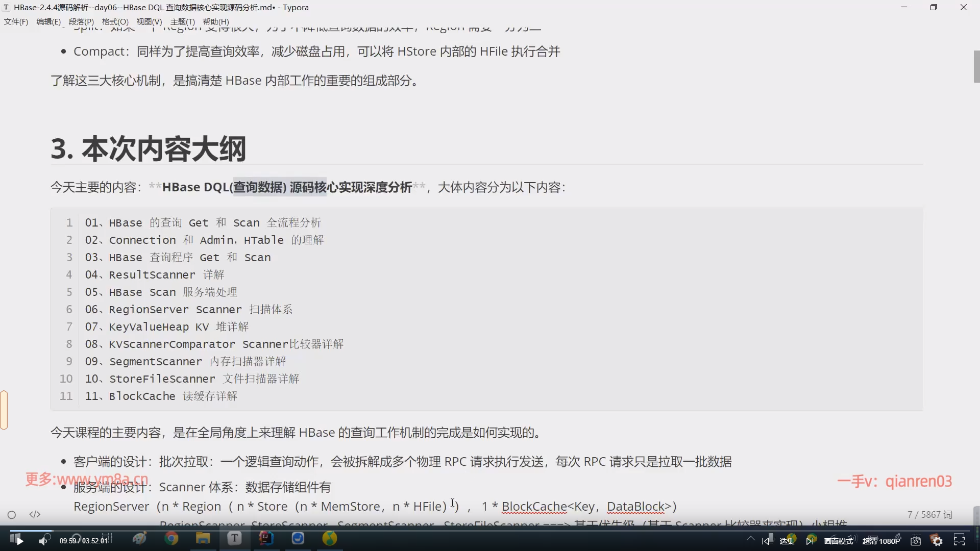The height and width of the screenshot is (551, 980).
Task: Click the Typora T taskbar icon
Action: [234, 538]
